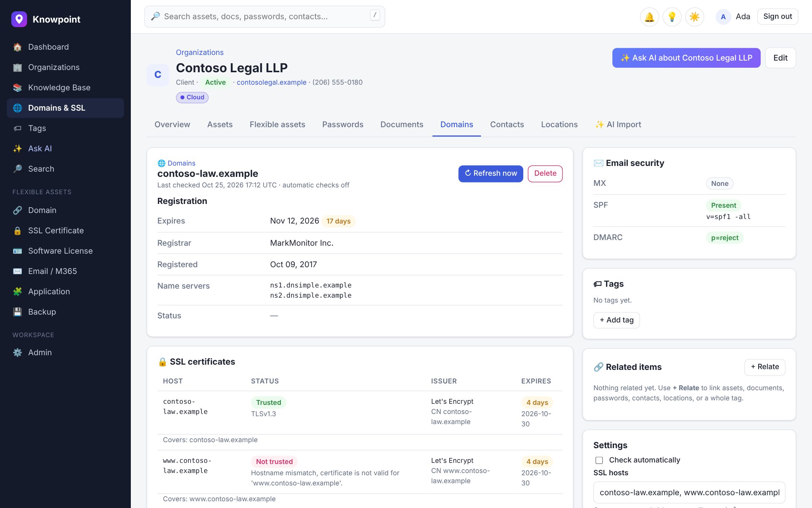Open Application flexible asset
Viewport: 812px width, 508px height.
click(65, 292)
